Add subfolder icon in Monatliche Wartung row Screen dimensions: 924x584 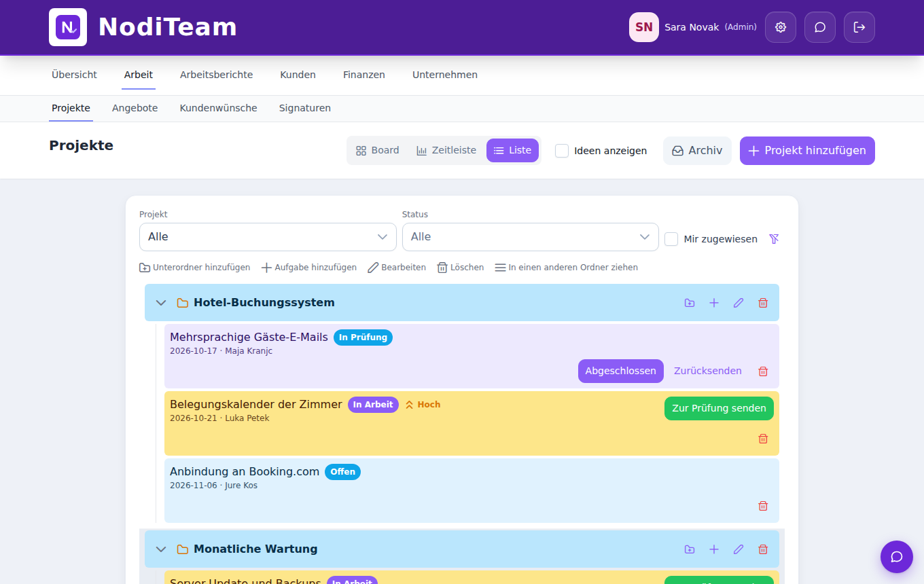click(690, 549)
